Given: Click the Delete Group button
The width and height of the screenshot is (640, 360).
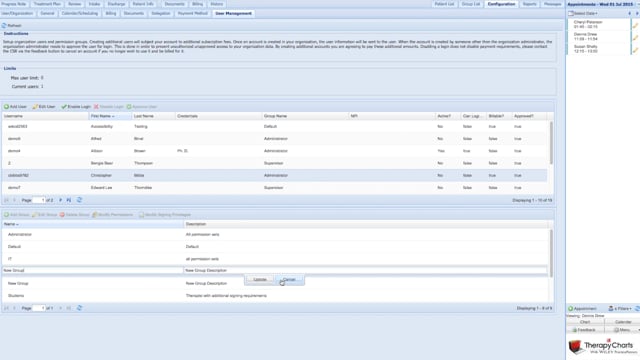Looking at the screenshot, I should click(x=74, y=215).
